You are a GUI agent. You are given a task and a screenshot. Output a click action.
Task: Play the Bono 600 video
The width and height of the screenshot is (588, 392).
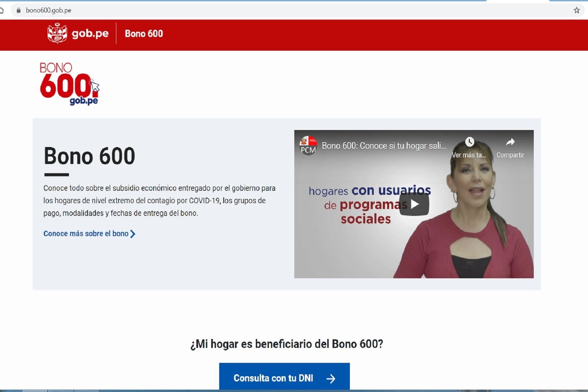(x=414, y=204)
